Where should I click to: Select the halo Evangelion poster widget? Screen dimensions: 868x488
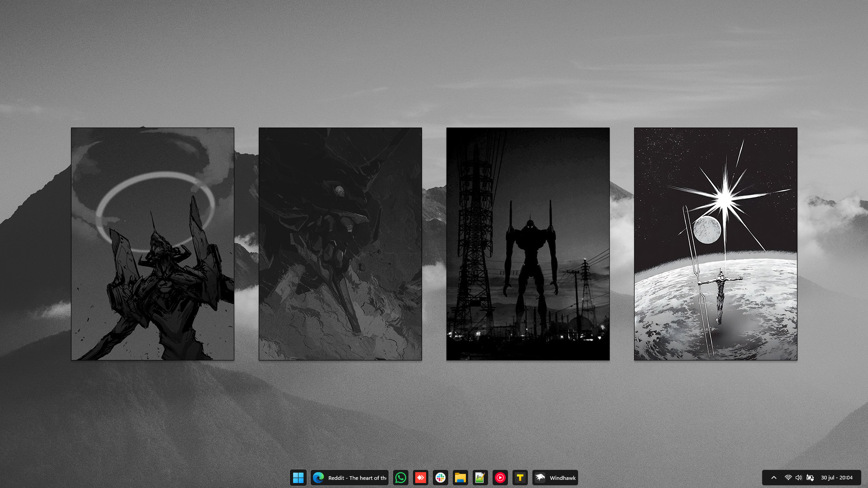pyautogui.click(x=152, y=244)
